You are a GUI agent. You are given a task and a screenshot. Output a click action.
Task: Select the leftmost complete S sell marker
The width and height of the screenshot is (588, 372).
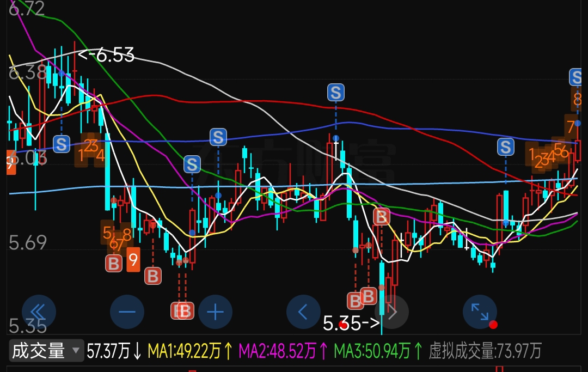[62, 144]
